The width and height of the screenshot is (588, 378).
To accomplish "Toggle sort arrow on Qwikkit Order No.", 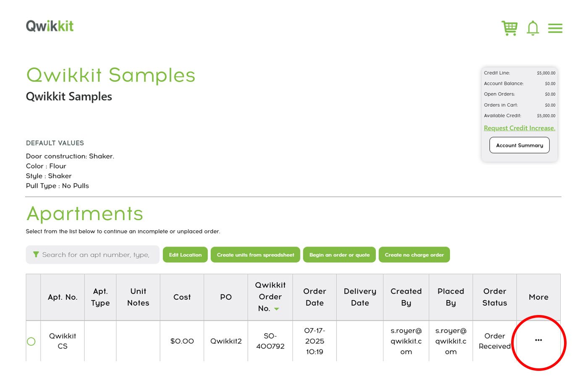I will point(276,309).
